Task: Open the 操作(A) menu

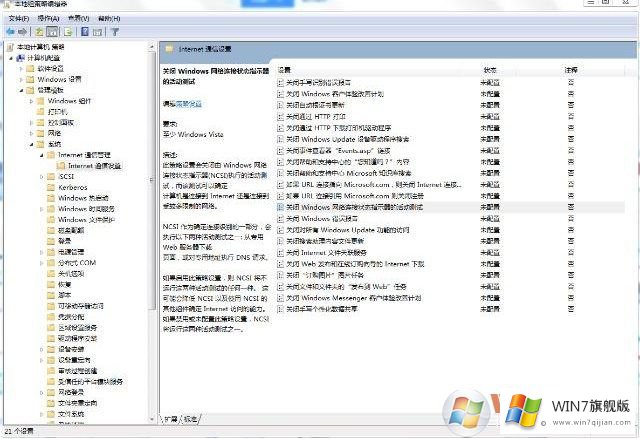Action: (x=49, y=18)
